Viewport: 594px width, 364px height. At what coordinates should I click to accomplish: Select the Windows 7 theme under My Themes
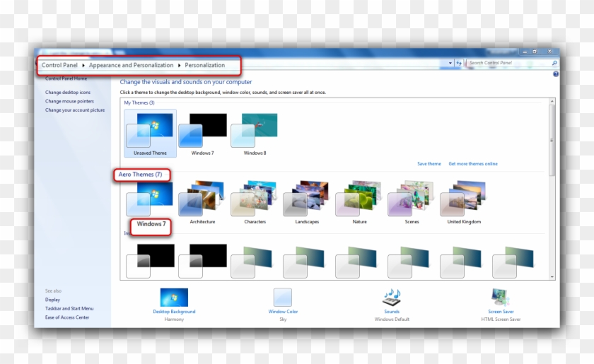tap(202, 133)
